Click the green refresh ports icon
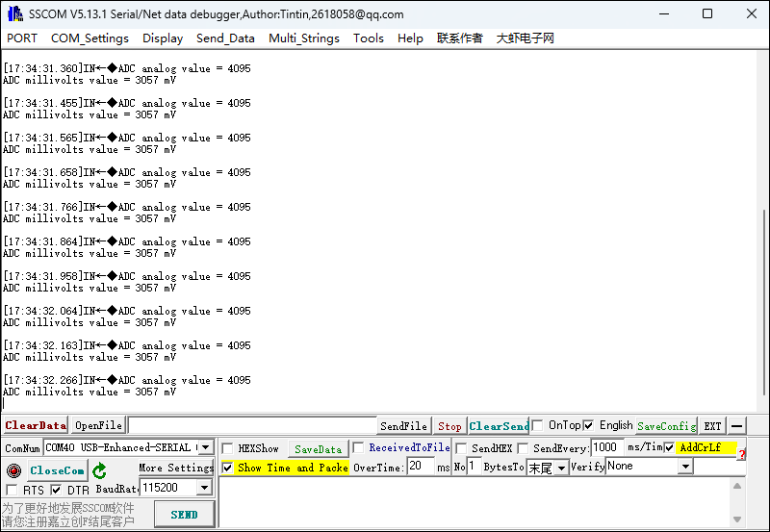This screenshot has height=532, width=770. click(x=99, y=471)
